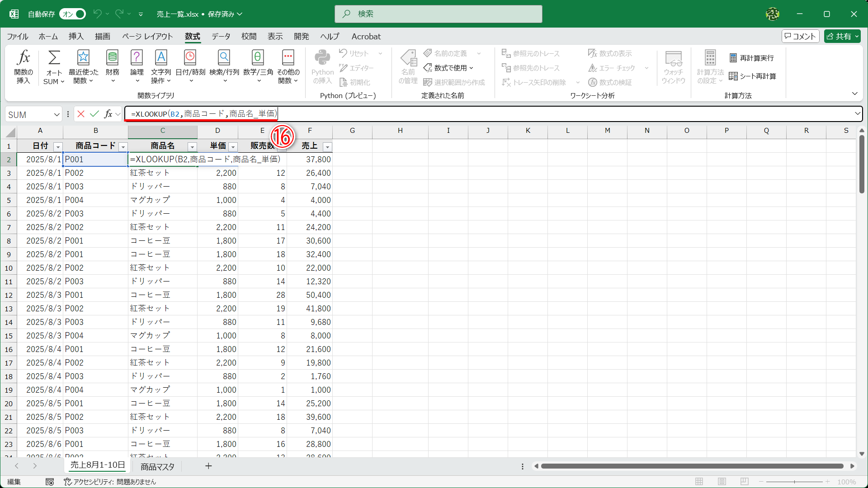Click 参照元のトレース (Trace Precedents)
868x488 pixels.
click(x=531, y=53)
